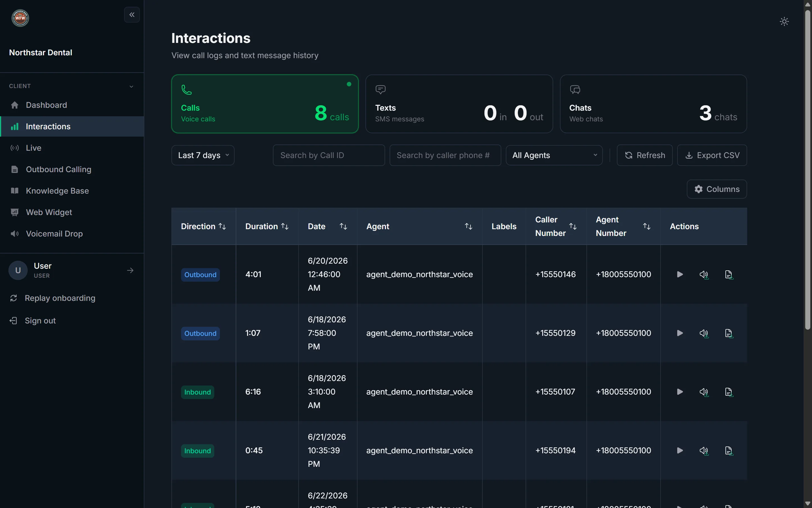812x508 pixels.
Task: Sort by the Caller Number column
Action: (x=573, y=226)
